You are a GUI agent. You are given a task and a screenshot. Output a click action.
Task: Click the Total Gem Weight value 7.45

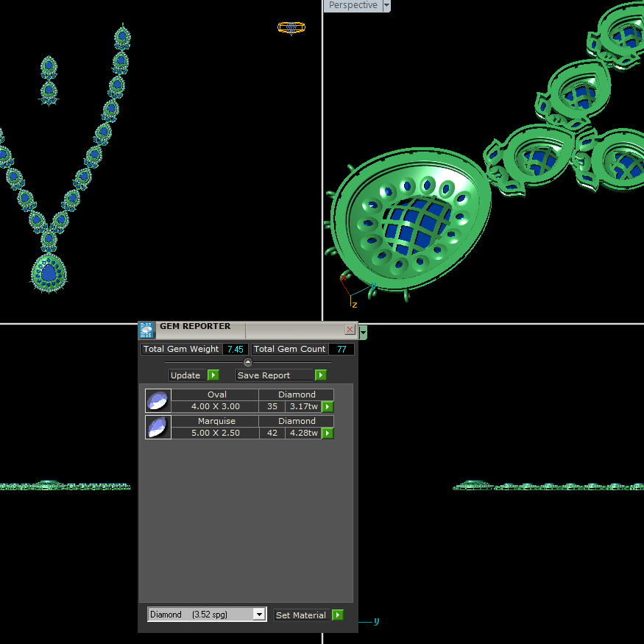tap(235, 349)
